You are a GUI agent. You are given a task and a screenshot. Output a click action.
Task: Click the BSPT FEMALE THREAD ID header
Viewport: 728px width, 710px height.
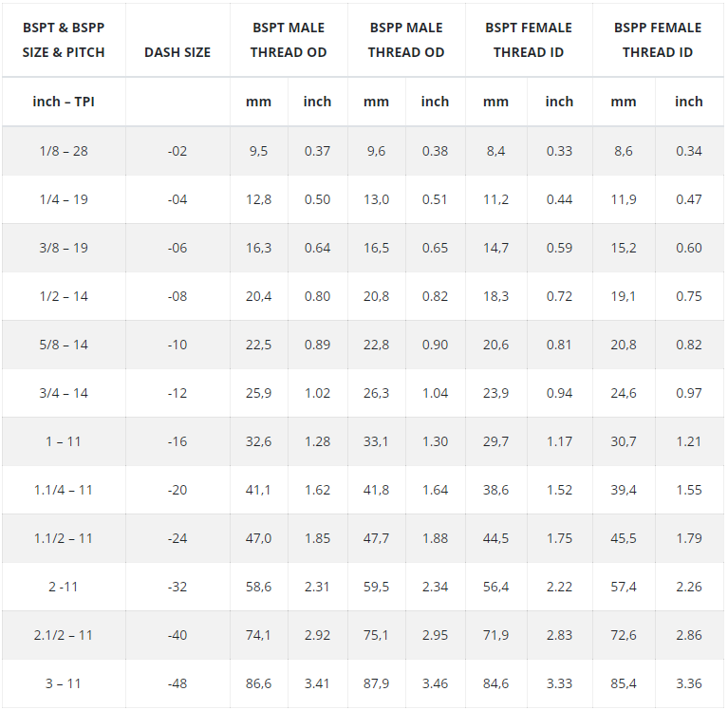pos(529,40)
